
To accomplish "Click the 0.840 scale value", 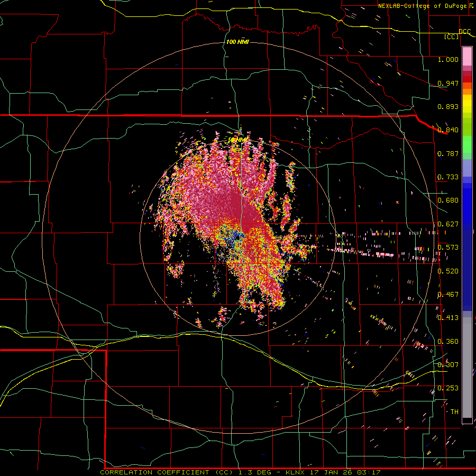I will click(448, 130).
